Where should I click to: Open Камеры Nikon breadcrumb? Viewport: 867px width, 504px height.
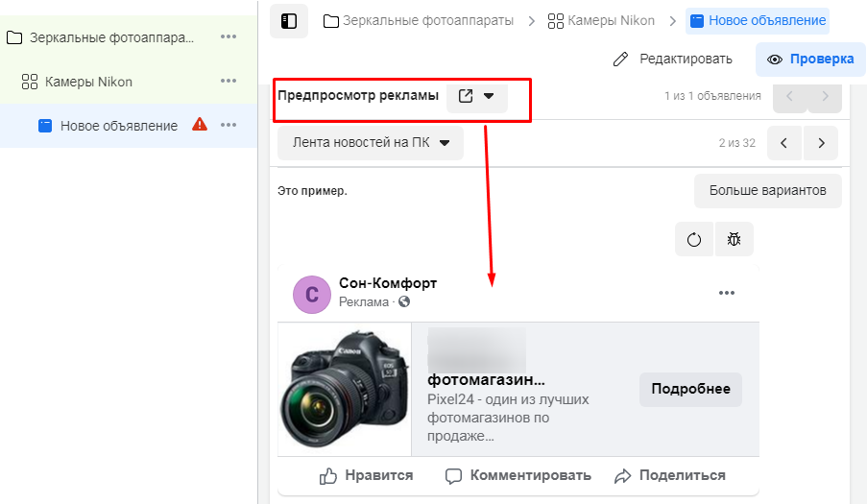[601, 21]
